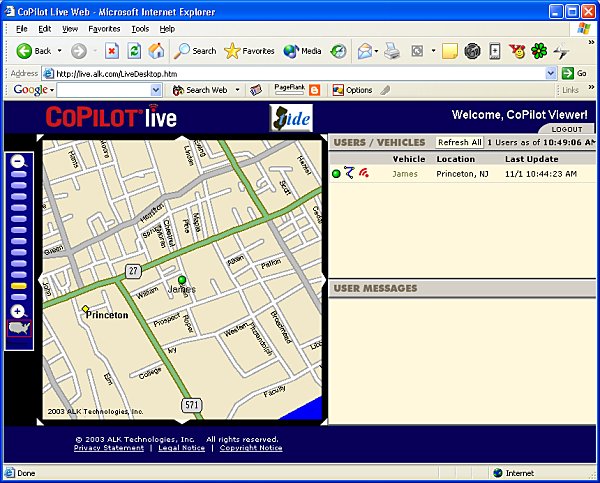Open Google search box dropdown
600x483 pixels.
click(155, 90)
